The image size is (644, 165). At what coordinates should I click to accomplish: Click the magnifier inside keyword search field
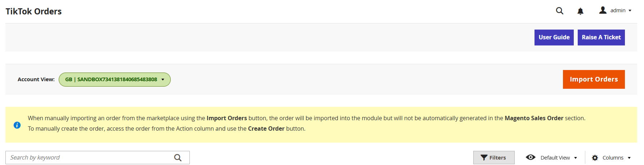pos(178,158)
